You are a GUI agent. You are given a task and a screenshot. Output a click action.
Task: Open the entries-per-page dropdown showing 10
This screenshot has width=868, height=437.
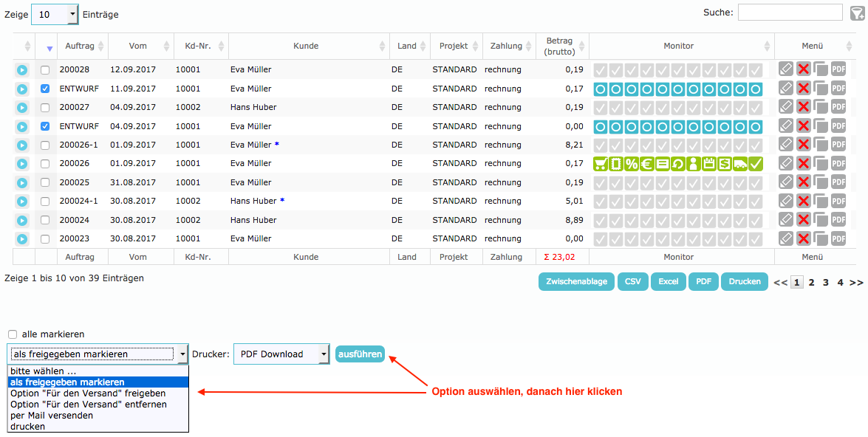(x=55, y=14)
